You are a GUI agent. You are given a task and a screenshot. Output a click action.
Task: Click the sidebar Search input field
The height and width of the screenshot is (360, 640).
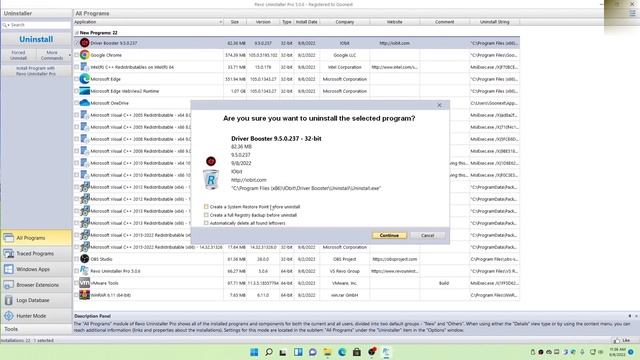(x=40, y=25)
